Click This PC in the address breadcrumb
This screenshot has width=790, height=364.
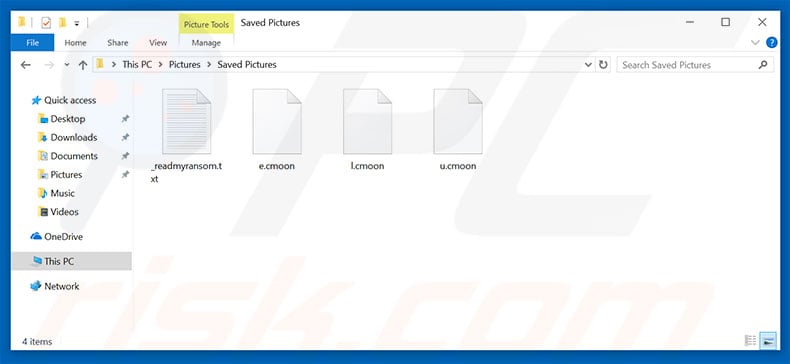click(x=137, y=65)
